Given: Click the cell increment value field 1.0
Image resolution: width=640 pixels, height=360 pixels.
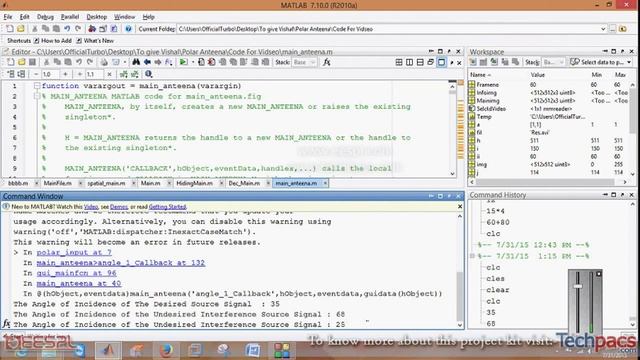Looking at the screenshot, I should coord(50,74).
